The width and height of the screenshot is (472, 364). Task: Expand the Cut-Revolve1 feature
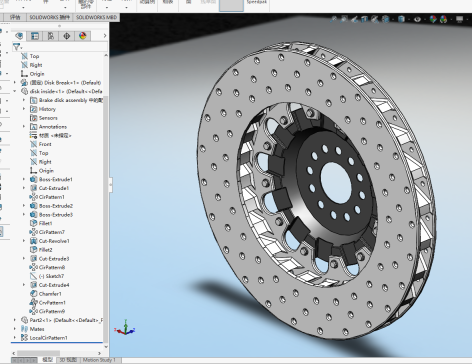(x=24, y=241)
